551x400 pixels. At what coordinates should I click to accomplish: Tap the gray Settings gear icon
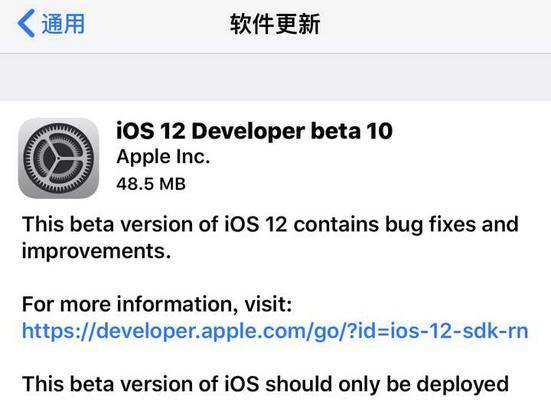[59, 158]
